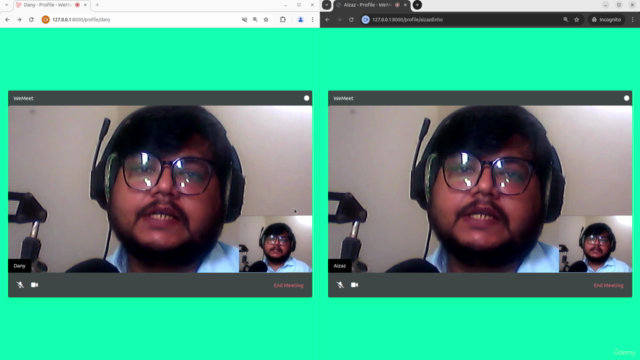Click End Meeting in Dany's window
The image size is (640, 360).
289,285
